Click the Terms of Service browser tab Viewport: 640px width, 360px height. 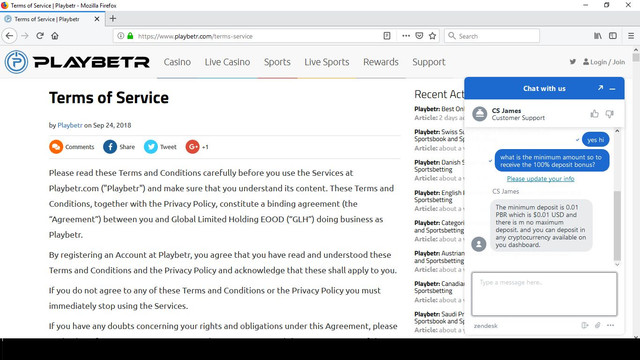(x=52, y=19)
